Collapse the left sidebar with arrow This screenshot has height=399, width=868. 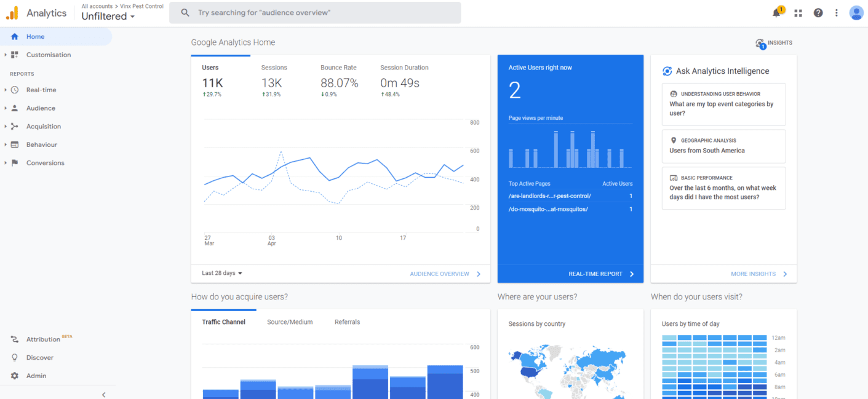[103, 394]
